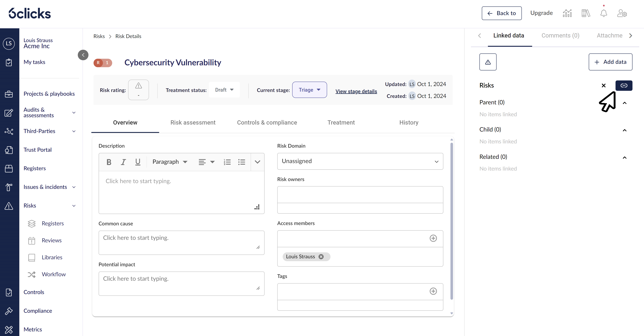Collapse the sidebar with the round arrow button
The height and width of the screenshot is (336, 644).
tap(83, 55)
